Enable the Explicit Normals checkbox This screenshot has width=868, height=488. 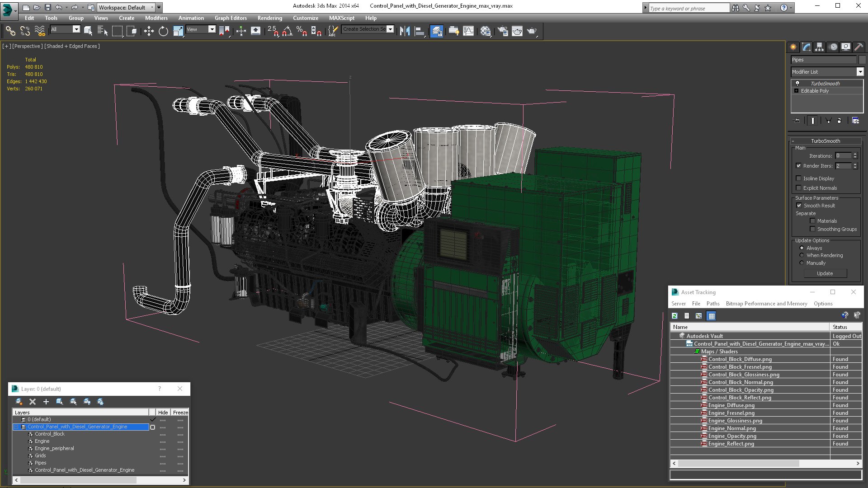pos(798,188)
